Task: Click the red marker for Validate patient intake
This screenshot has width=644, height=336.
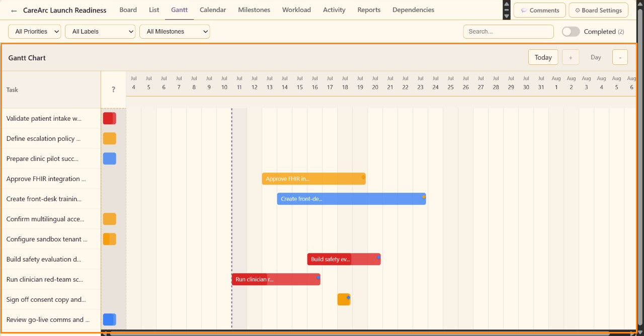Action: point(110,118)
